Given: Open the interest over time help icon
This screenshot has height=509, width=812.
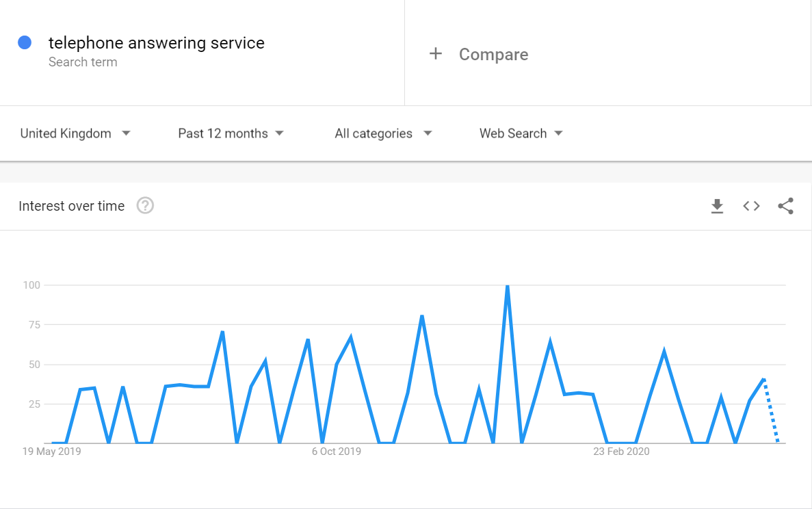Looking at the screenshot, I should pos(145,205).
